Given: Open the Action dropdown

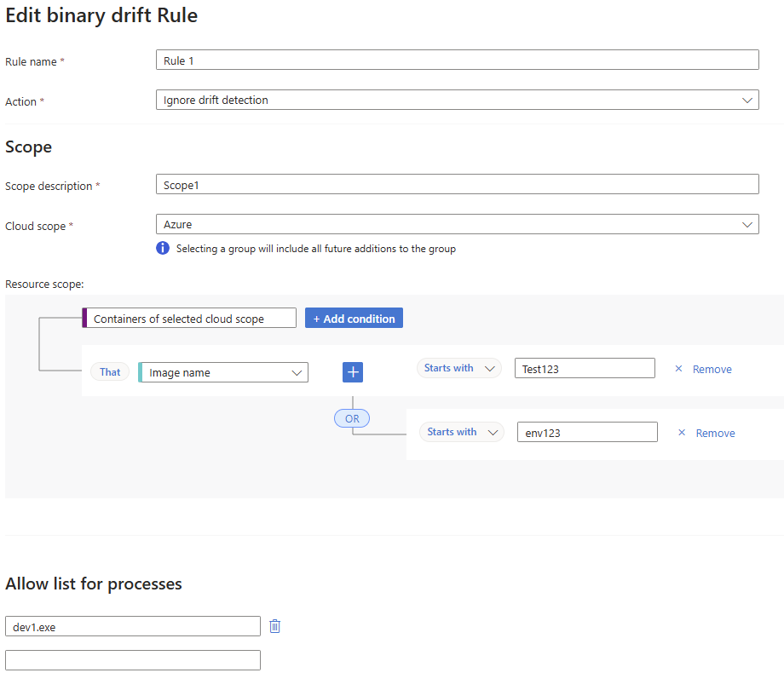Looking at the screenshot, I should [x=457, y=100].
